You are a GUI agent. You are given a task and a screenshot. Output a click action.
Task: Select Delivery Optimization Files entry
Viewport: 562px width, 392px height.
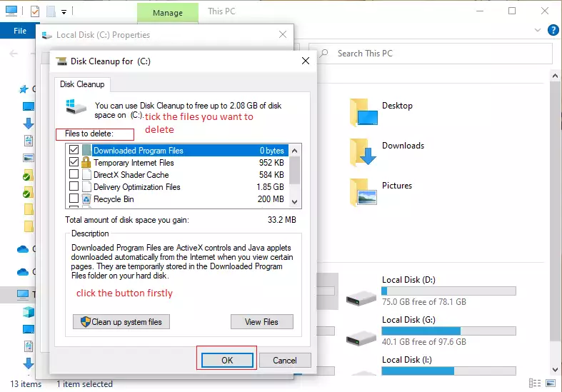click(178, 186)
